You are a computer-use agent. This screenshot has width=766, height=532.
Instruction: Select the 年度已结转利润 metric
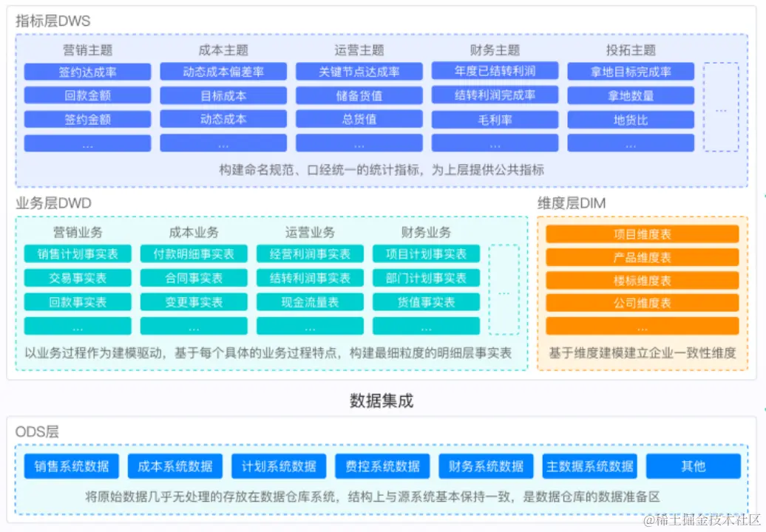click(x=495, y=72)
